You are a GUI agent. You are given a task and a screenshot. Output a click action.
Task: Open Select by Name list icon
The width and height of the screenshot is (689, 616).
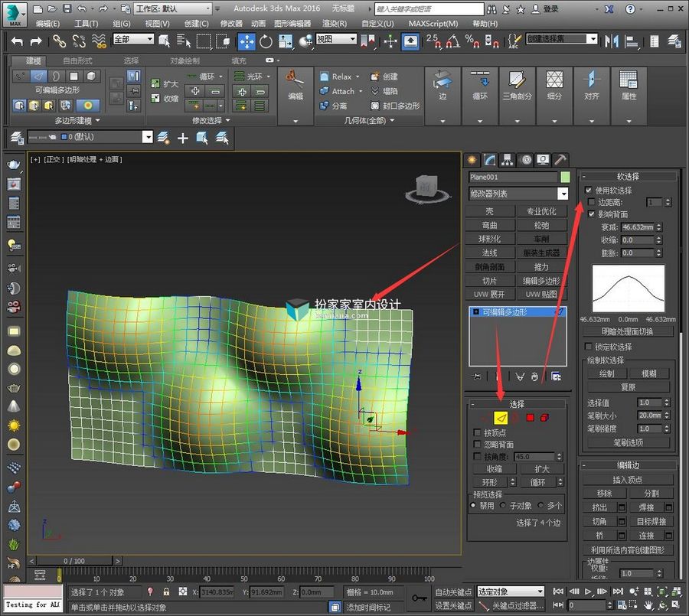coord(184,41)
